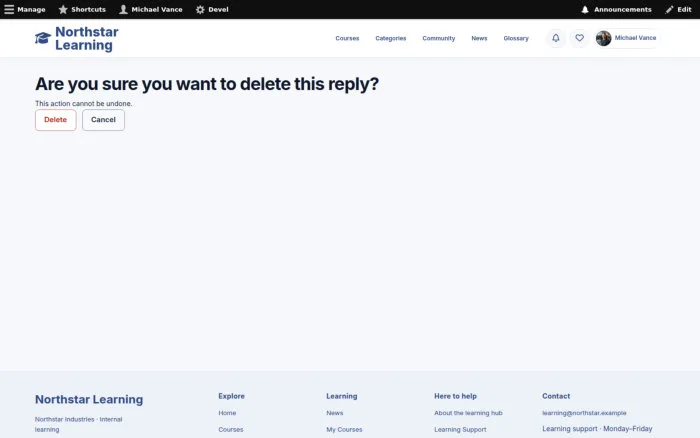
Task: Open the Glossary menu item
Action: tap(516, 38)
